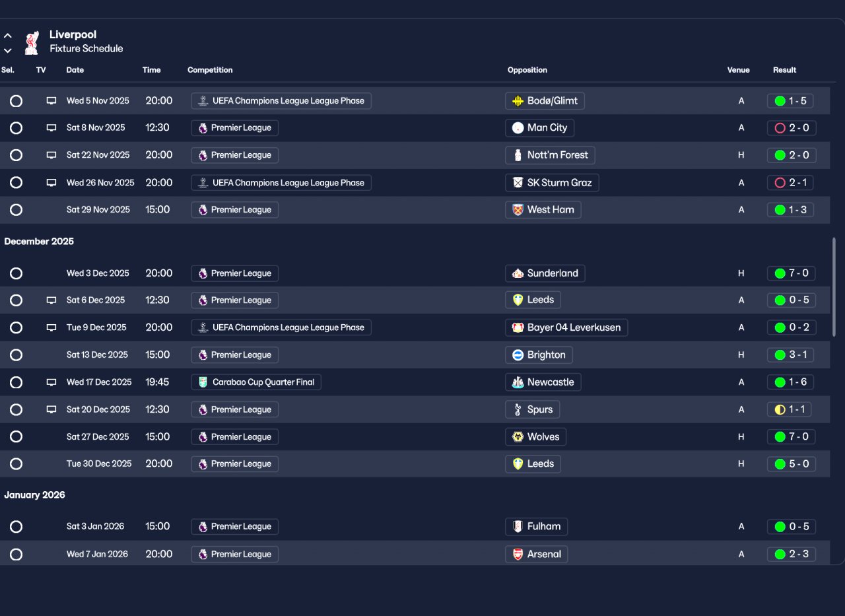View the 7 - 0 result against Sunderland
Viewport: 845px width, 616px height.
pos(792,273)
